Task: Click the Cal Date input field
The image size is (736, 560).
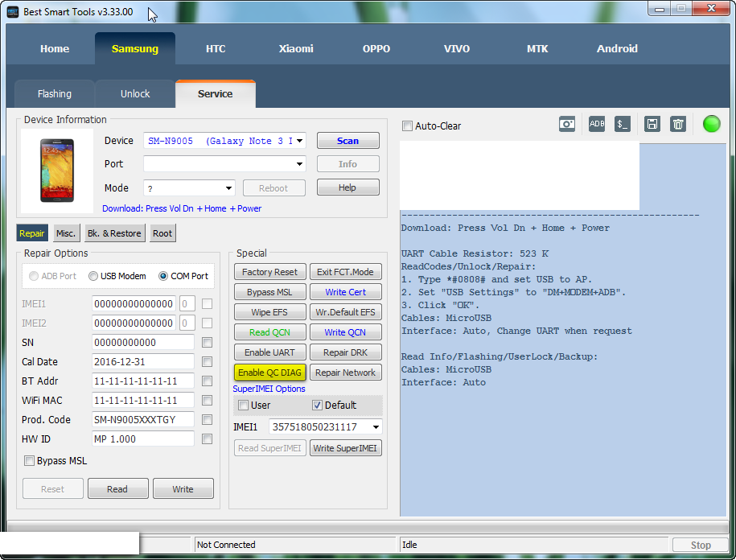Action: pos(143,362)
